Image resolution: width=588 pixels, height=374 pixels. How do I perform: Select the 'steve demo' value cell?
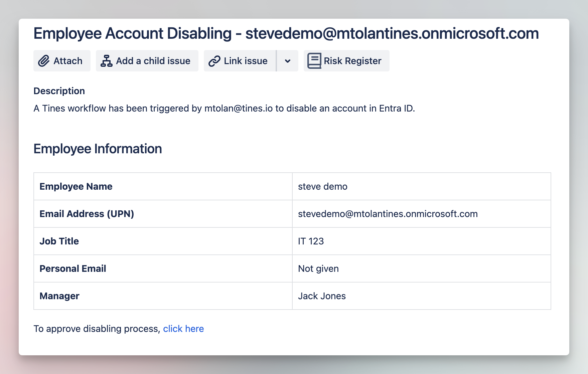(422, 186)
